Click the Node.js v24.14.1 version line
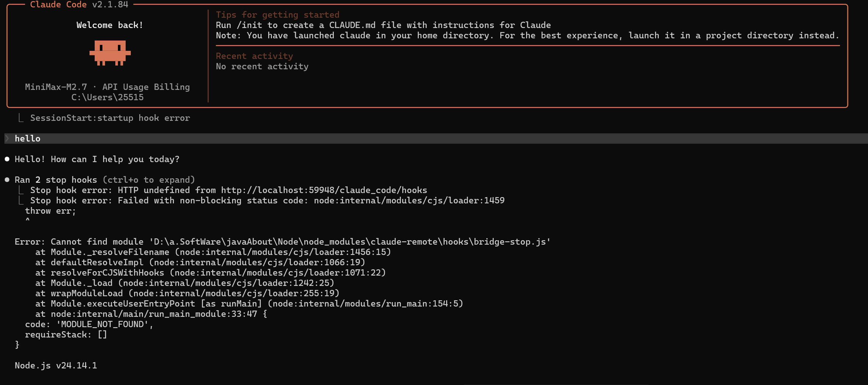This screenshot has height=385, width=868. pyautogui.click(x=56, y=365)
